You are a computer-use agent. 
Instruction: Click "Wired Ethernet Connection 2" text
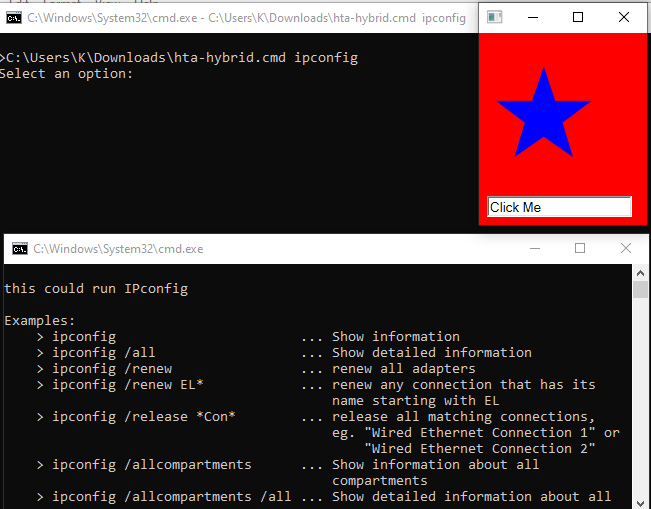click(480, 449)
